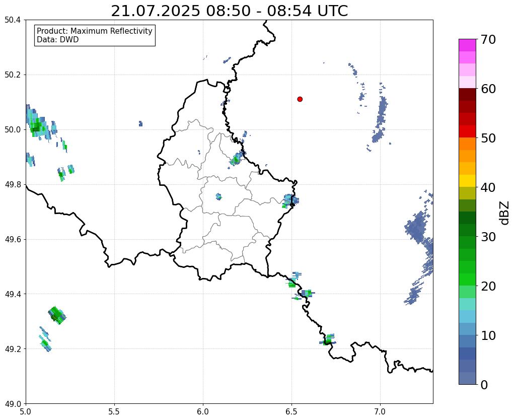
Task: Click the small radar echo in central Luxembourg
Action: [x=219, y=196]
